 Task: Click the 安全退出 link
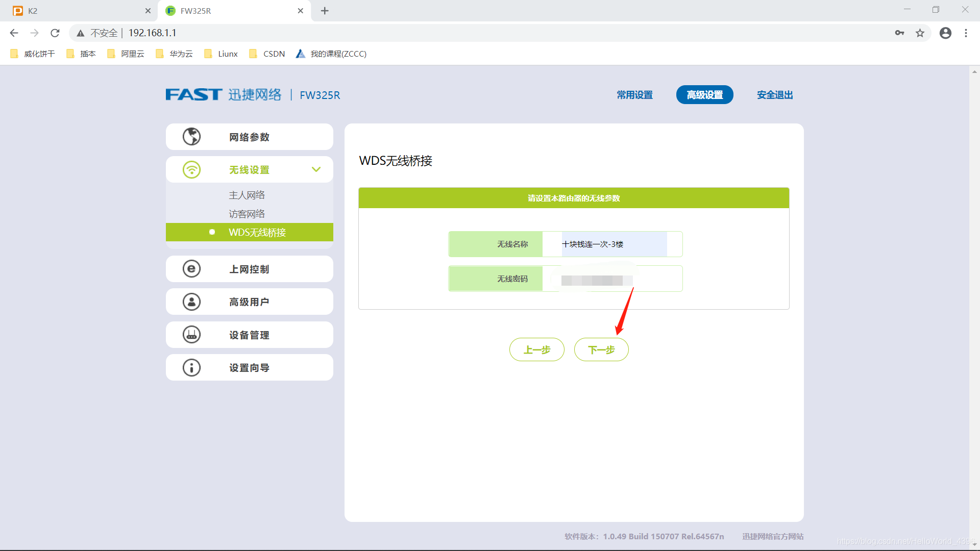click(774, 95)
